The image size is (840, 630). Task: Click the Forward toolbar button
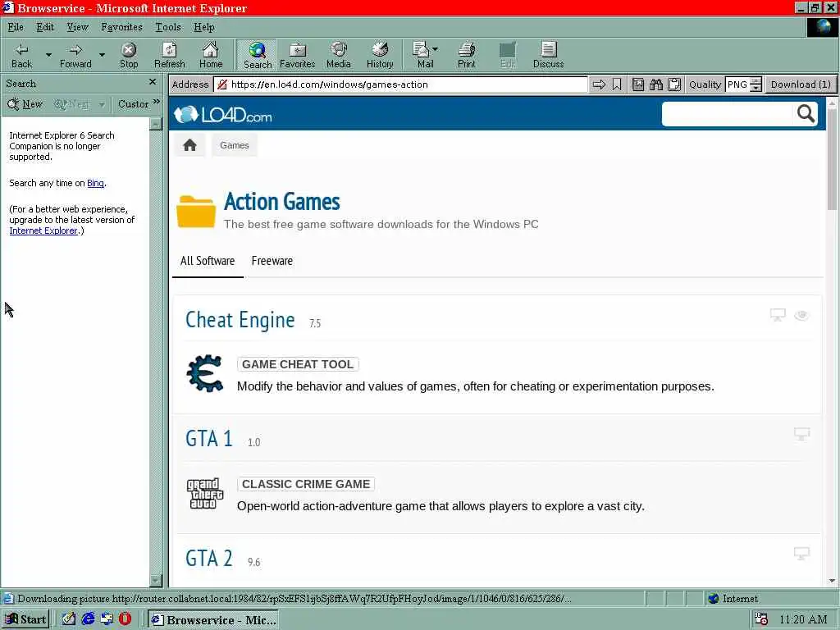pos(75,55)
